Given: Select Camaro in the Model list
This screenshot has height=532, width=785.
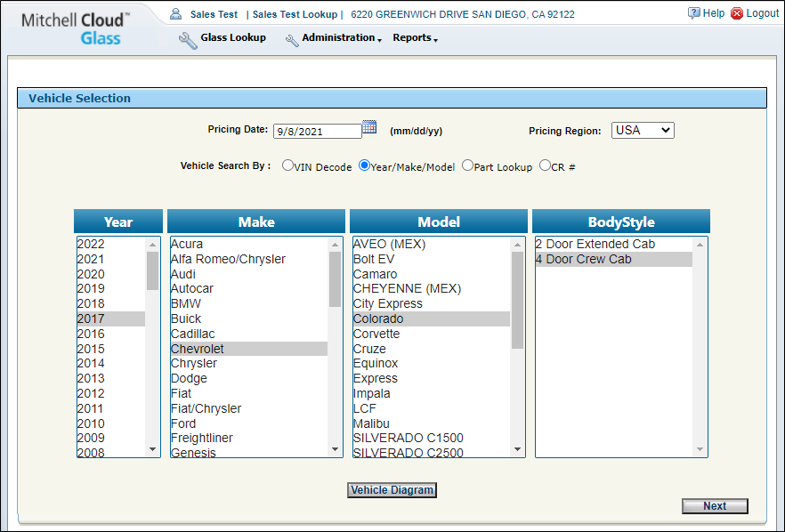Looking at the screenshot, I should tap(432, 274).
